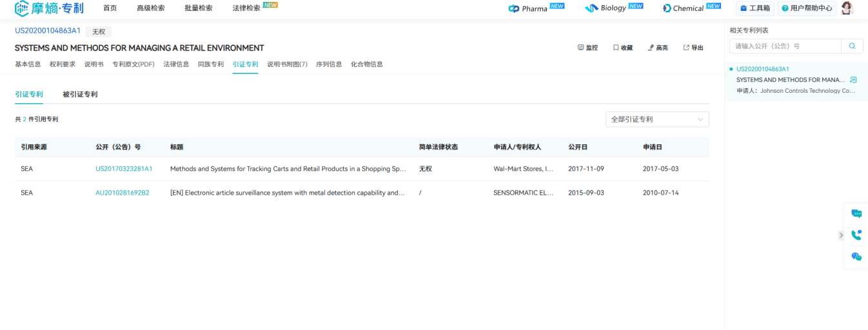The width and height of the screenshot is (868, 330).
Task: Click the online chat floating icon
Action: (x=856, y=214)
